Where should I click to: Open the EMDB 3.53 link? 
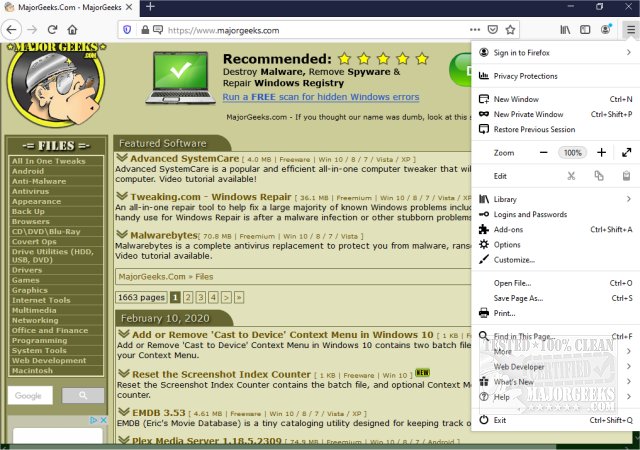point(158,413)
